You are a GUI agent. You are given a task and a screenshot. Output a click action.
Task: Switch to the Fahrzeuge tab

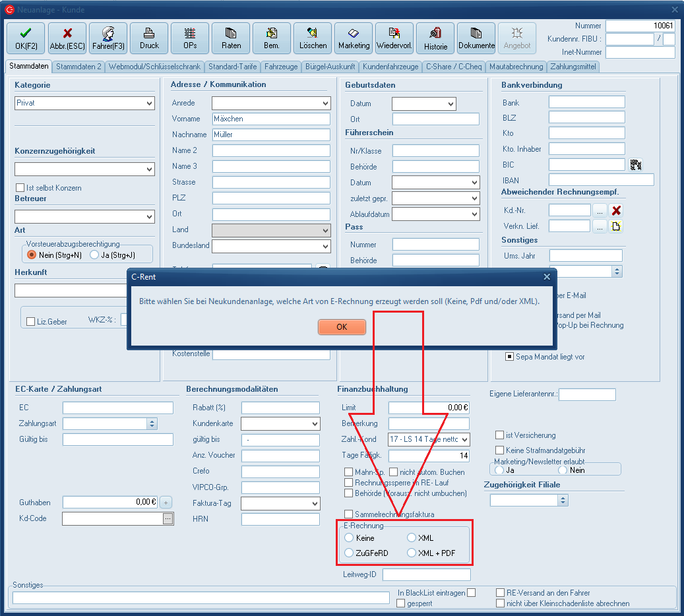pos(282,67)
